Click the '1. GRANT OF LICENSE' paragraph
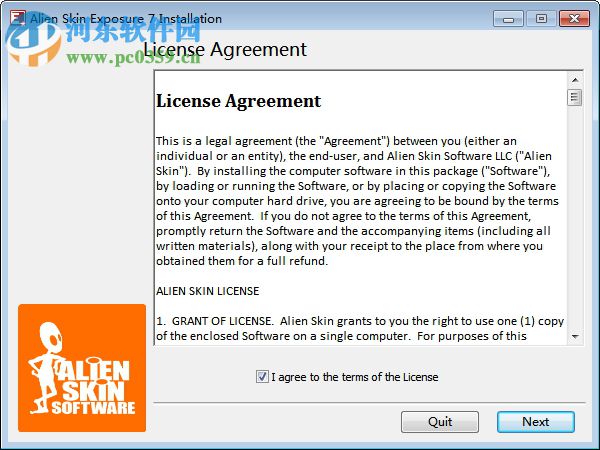The width and height of the screenshot is (600, 450). click(x=360, y=328)
